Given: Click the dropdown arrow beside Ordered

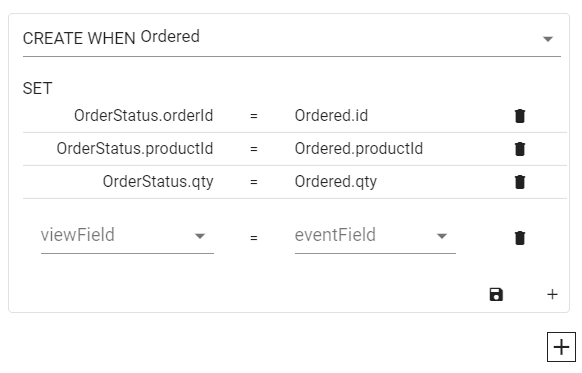Looking at the screenshot, I should [548, 39].
